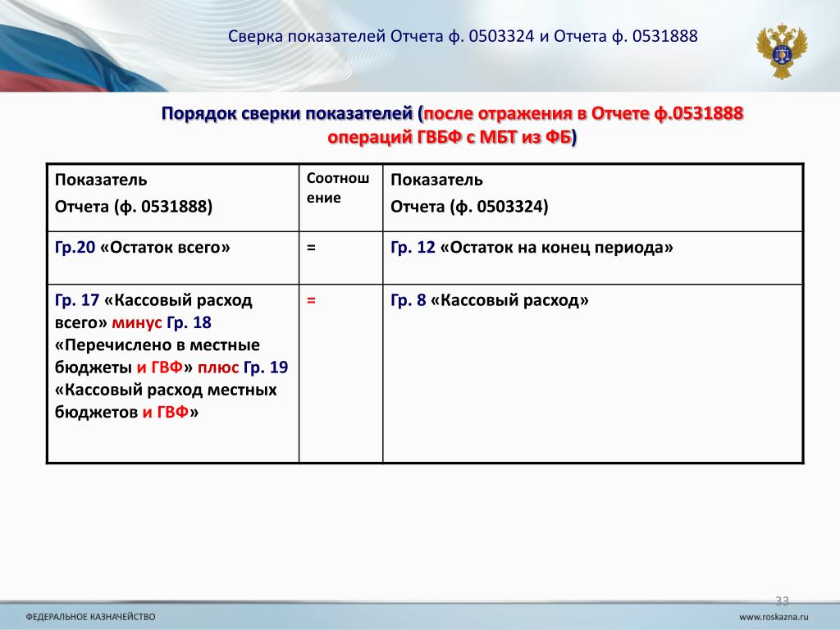840x630 pixels.
Task: Click cell 'Гр. 8 «Кассовый расход»'
Action: (593, 373)
